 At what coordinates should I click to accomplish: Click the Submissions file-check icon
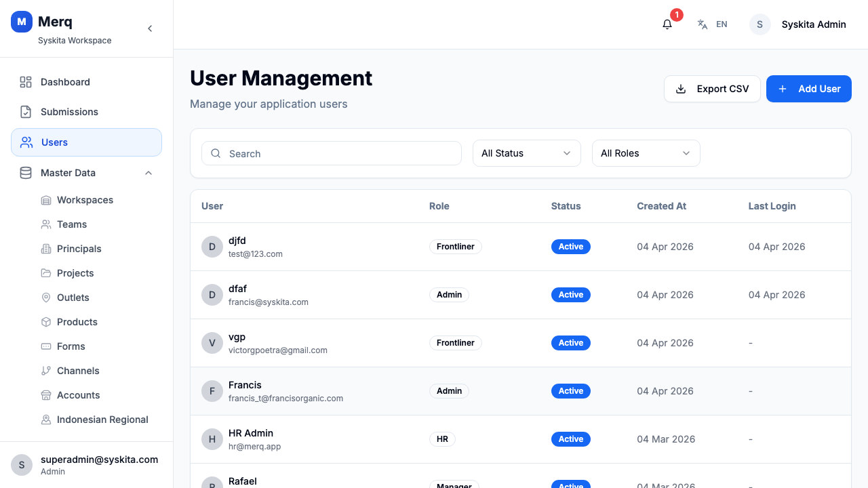(26, 112)
